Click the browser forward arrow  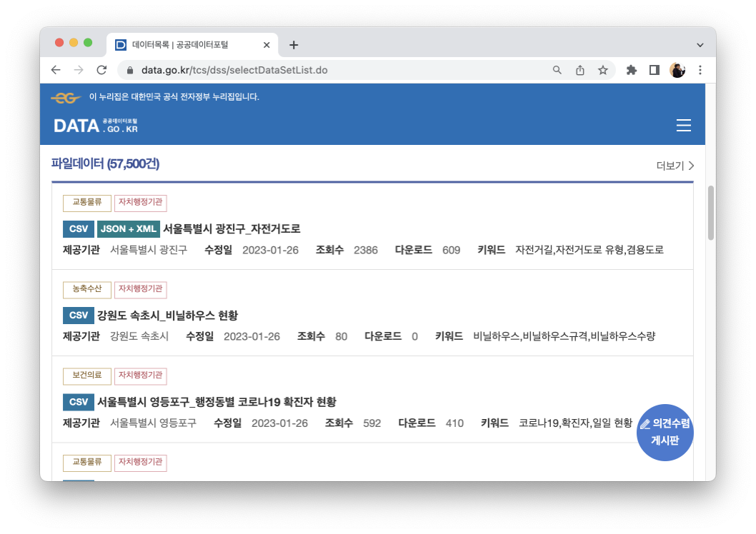[79, 70]
